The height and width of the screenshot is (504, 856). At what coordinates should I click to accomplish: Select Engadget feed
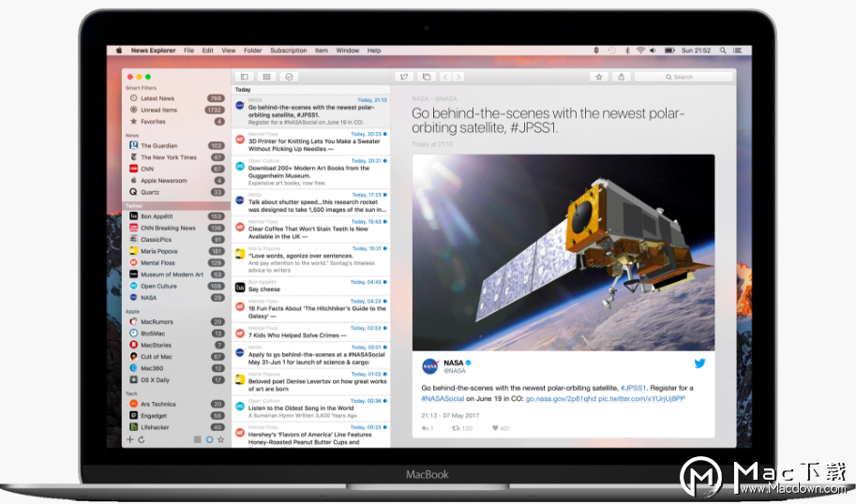click(176, 416)
